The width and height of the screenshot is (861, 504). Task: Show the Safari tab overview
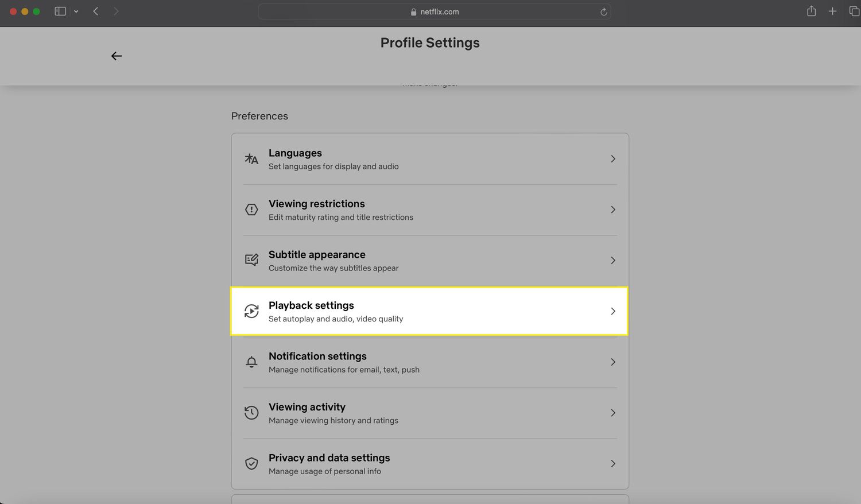(x=854, y=11)
